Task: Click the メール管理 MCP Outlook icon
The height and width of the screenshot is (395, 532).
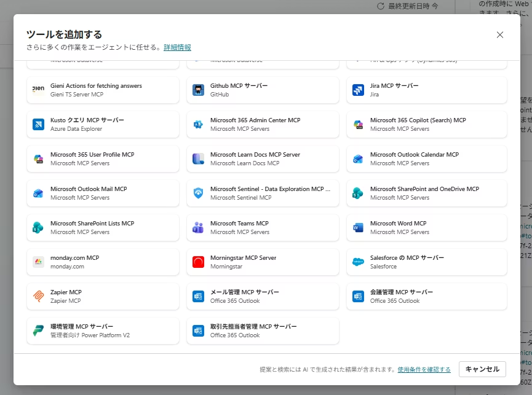Action: coord(198,297)
